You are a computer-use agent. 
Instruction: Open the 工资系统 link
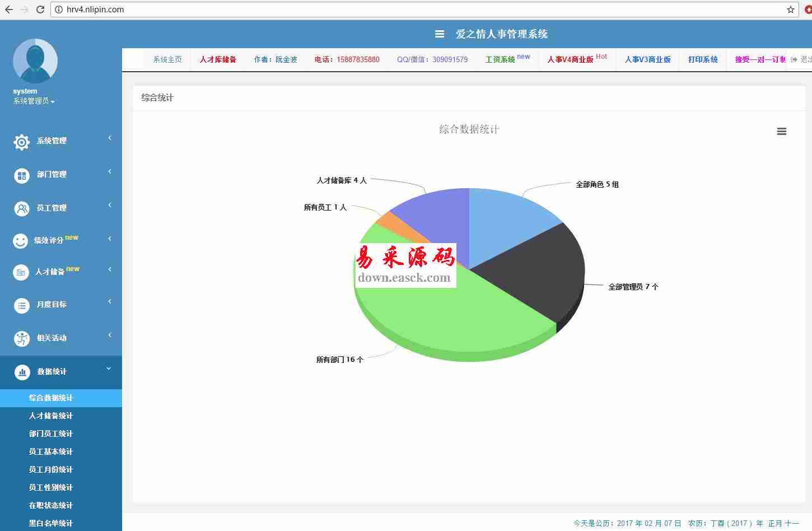[500, 59]
